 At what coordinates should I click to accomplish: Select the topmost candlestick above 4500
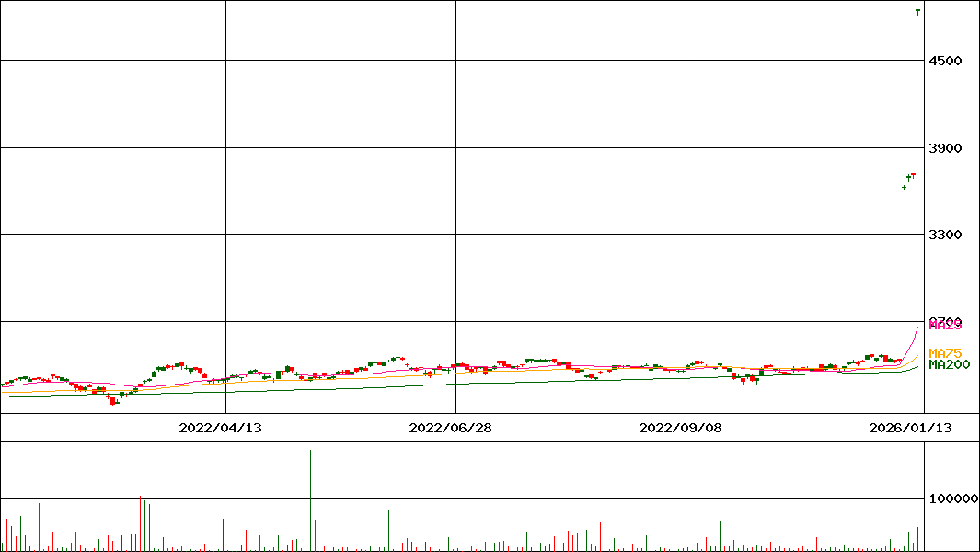click(x=917, y=12)
